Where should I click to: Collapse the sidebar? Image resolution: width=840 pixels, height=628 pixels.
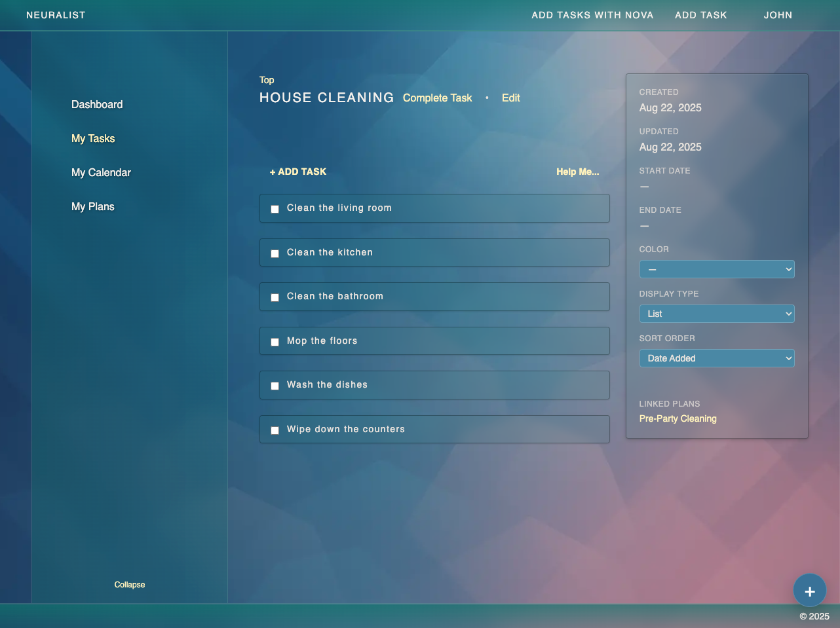click(129, 584)
